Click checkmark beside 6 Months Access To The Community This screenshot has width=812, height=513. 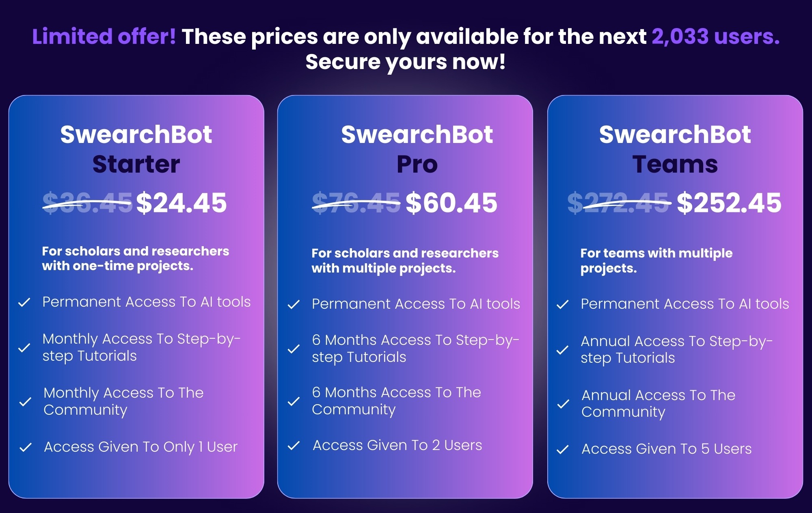click(294, 402)
